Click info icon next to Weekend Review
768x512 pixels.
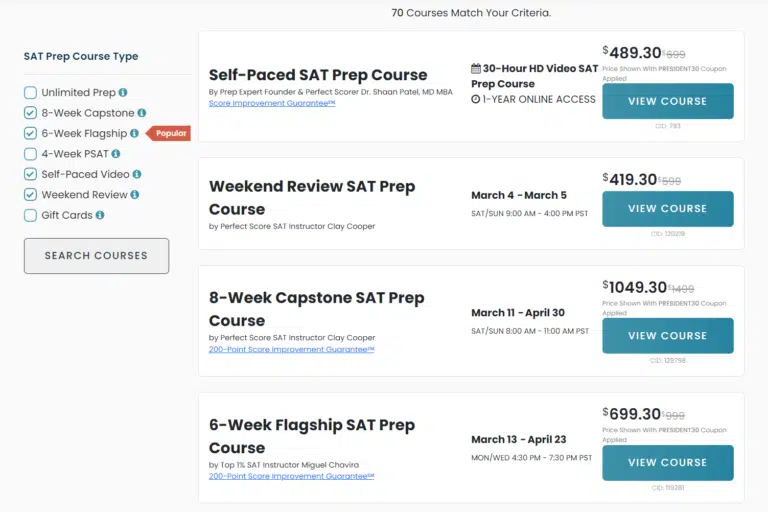click(135, 195)
